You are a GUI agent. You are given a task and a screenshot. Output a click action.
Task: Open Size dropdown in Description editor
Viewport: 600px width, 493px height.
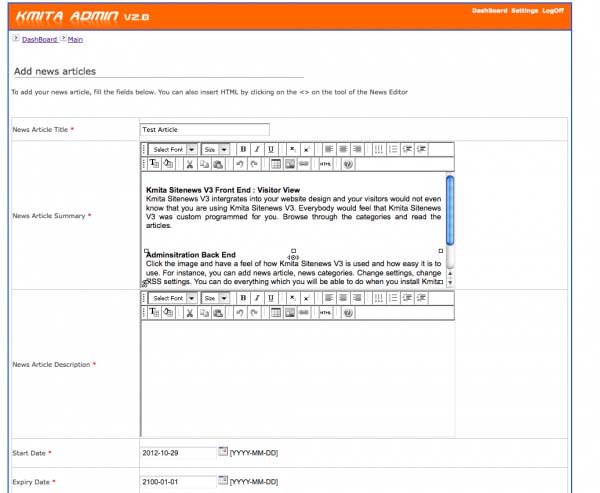(215, 298)
